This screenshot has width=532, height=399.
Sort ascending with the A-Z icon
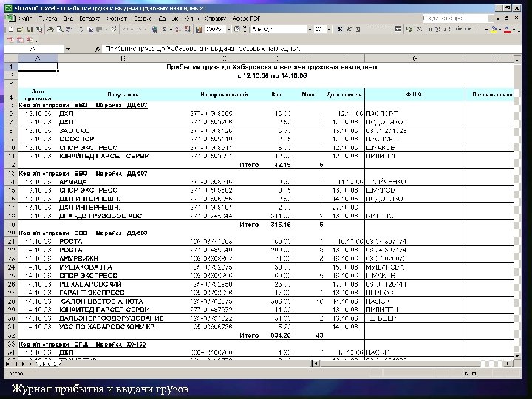[x=178, y=30]
